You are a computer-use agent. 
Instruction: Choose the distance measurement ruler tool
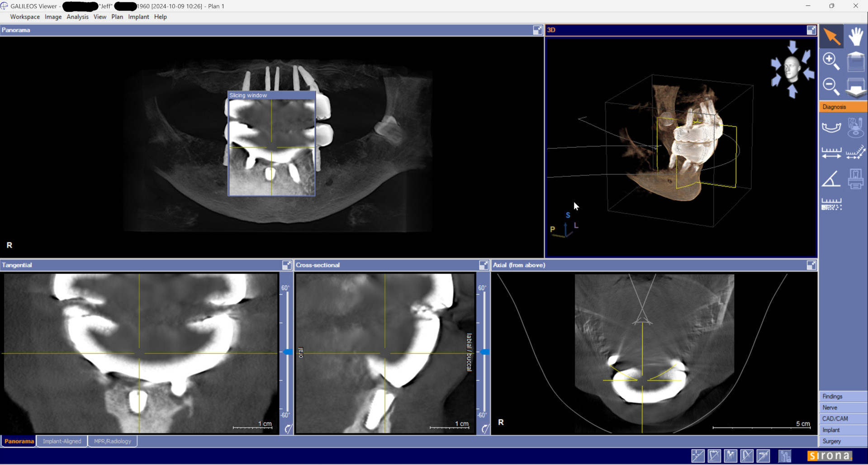[831, 153]
